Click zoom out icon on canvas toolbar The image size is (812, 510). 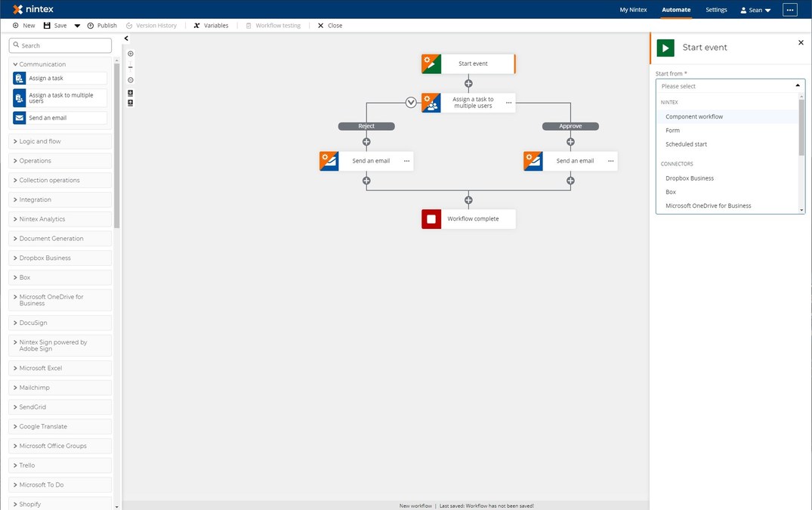[131, 80]
